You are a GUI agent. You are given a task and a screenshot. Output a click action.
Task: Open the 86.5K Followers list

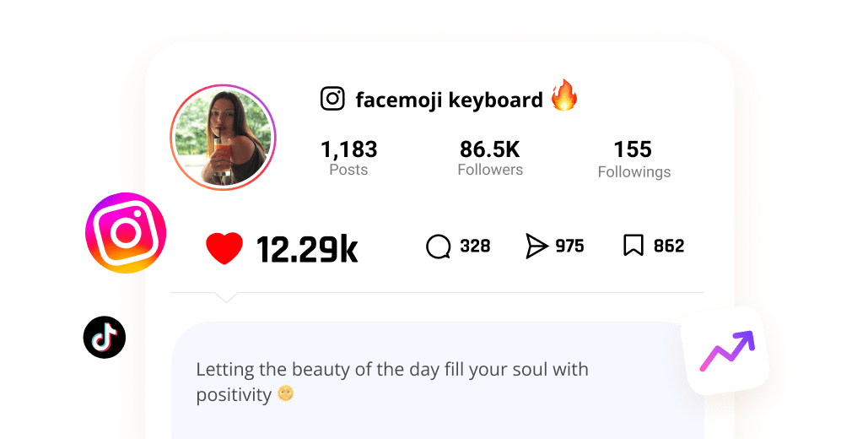[490, 157]
